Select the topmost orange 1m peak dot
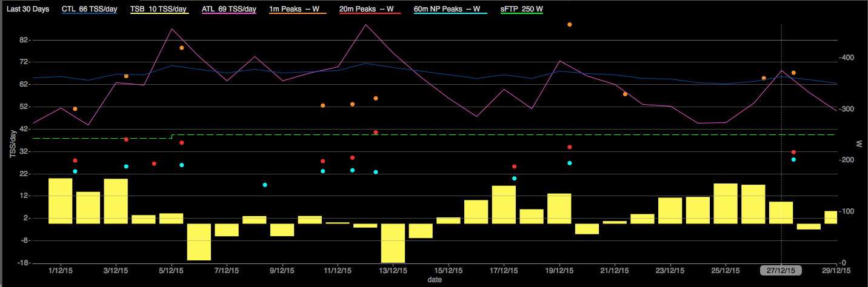Screen dimensions: 868x287 tap(570, 25)
